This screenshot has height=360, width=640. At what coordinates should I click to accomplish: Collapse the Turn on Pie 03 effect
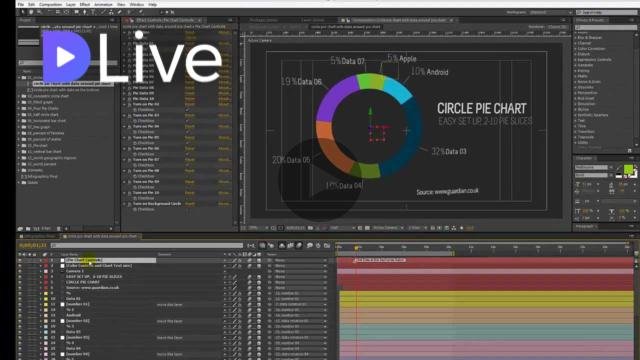(x=125, y=116)
